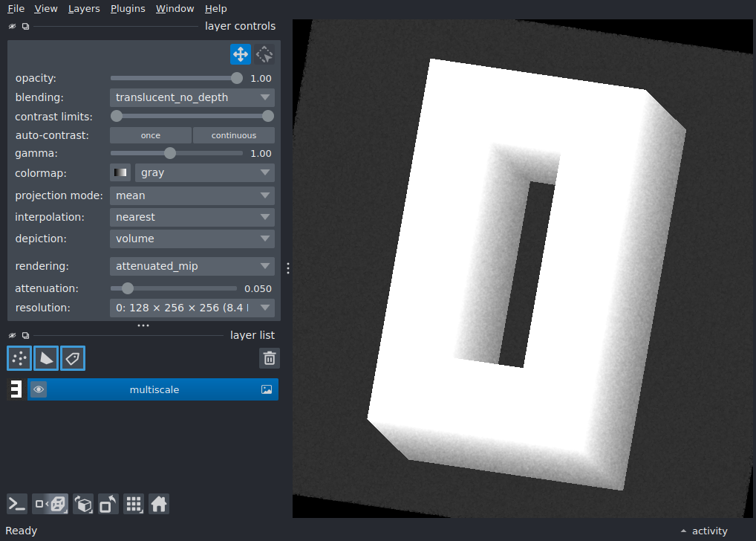Open the View menu
This screenshot has width=756, height=541.
click(x=46, y=9)
